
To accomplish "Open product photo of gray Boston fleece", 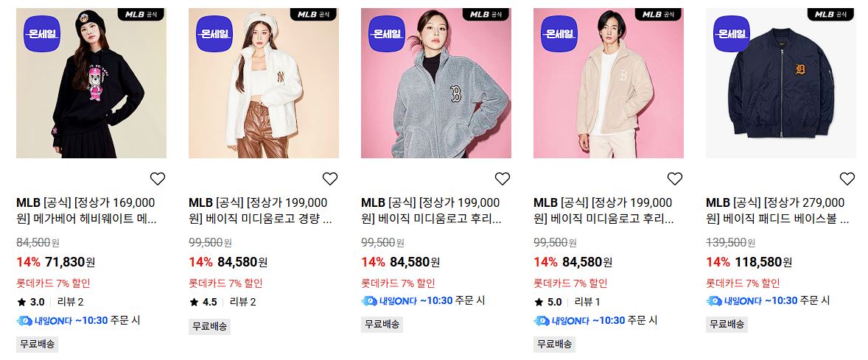I will click(x=436, y=83).
